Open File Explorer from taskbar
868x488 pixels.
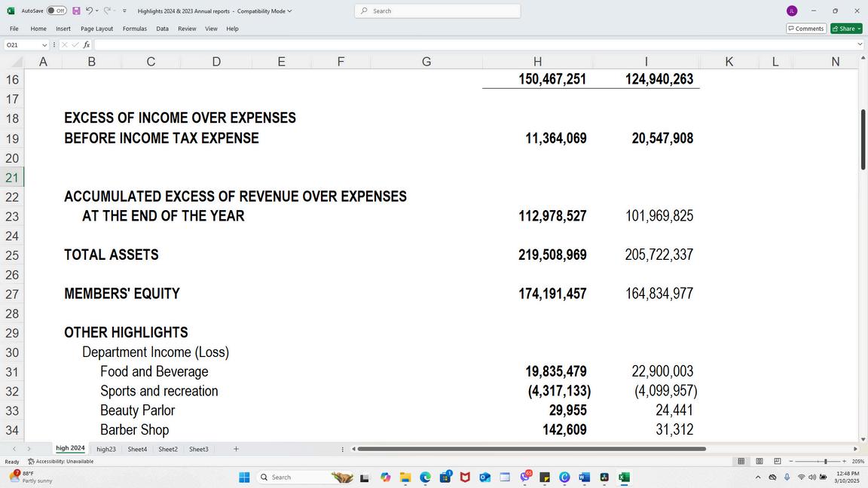coord(405,477)
